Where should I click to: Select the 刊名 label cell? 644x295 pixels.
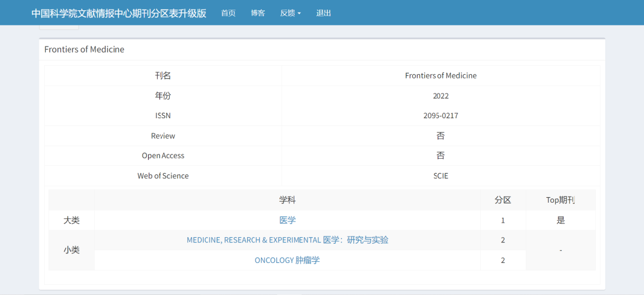pos(163,75)
